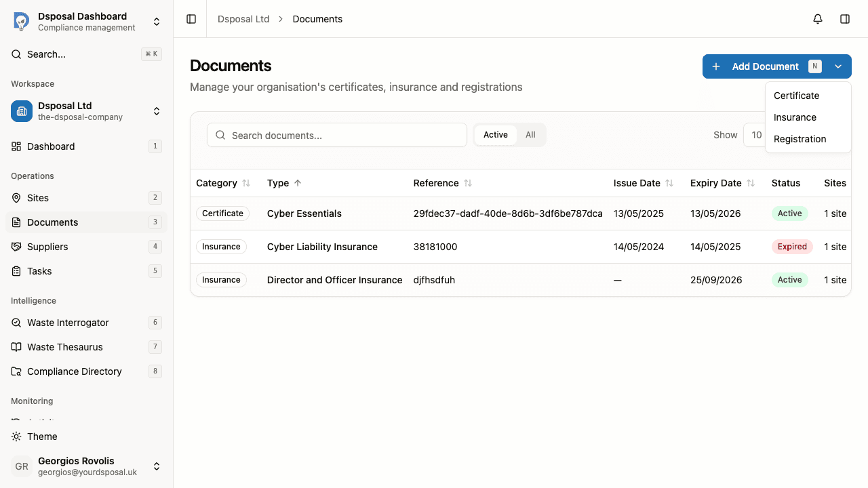Open the Compliance Directory
868x488 pixels.
pyautogui.click(x=73, y=371)
